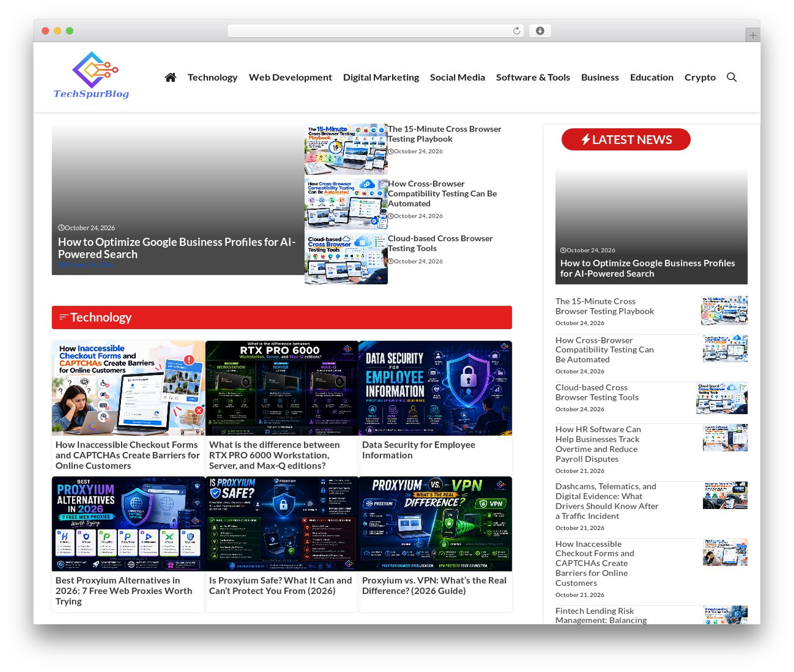The width and height of the screenshot is (794, 672).
Task: Open featured Google Business Profiles article
Action: click(x=177, y=248)
